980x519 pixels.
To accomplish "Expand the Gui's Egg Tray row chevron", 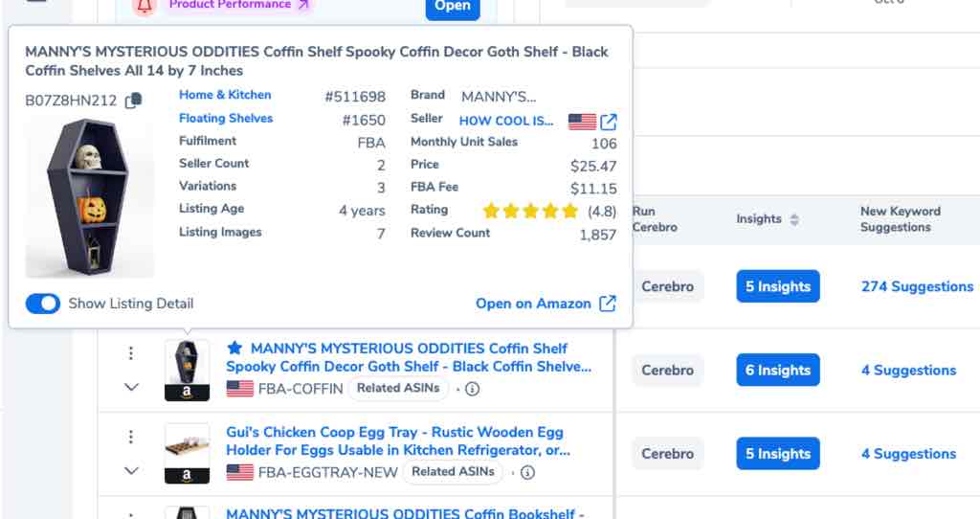I will (x=130, y=470).
